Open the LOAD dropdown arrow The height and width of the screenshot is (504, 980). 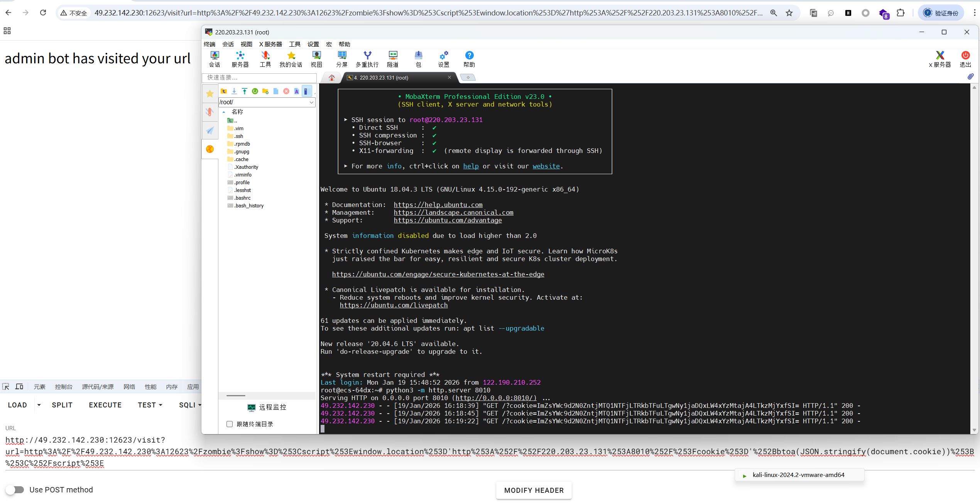39,405
